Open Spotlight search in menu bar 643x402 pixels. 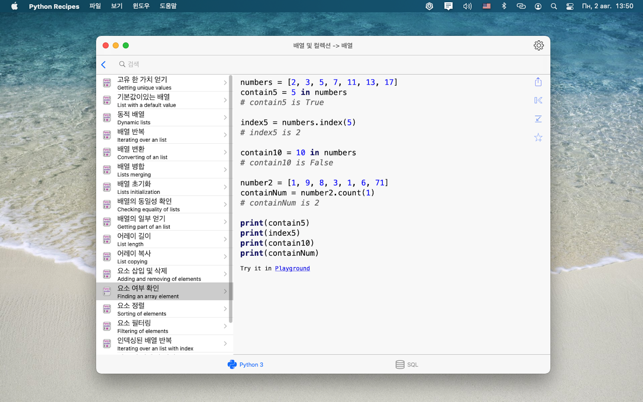(x=554, y=6)
